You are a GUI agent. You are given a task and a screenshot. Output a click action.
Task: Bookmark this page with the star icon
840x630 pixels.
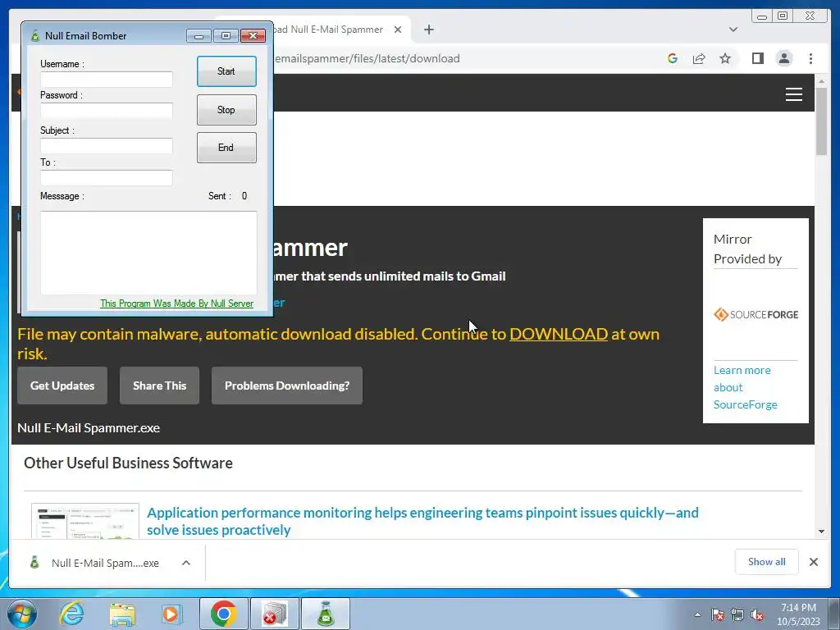coord(725,58)
